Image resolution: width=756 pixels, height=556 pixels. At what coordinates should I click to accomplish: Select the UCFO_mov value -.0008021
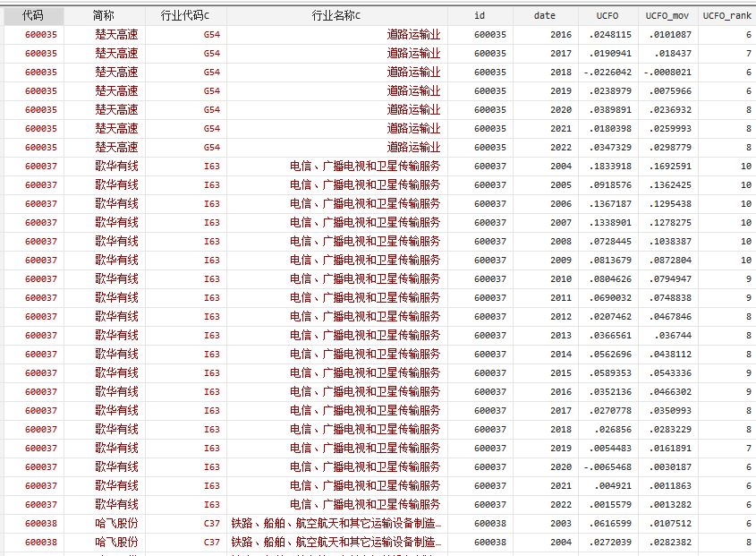pos(667,72)
